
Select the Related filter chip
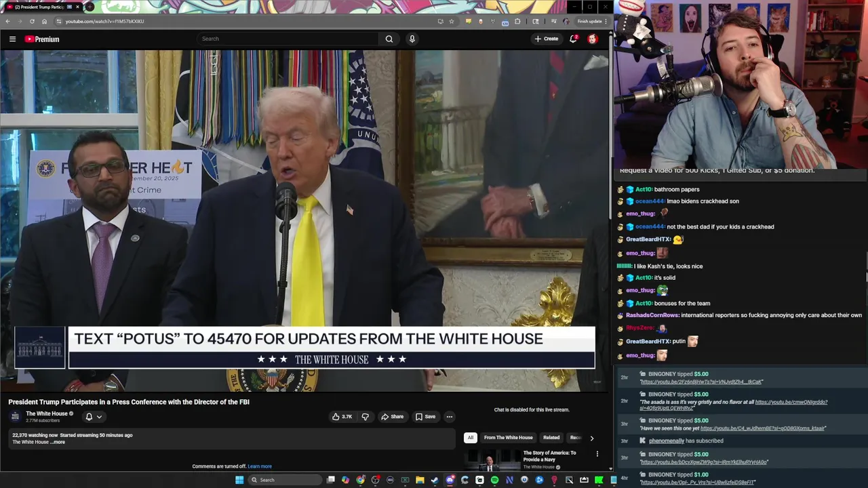click(551, 438)
